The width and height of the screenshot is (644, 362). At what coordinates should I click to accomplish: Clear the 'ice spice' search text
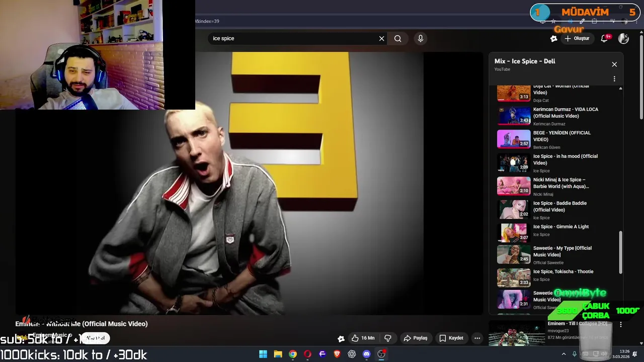point(381,38)
